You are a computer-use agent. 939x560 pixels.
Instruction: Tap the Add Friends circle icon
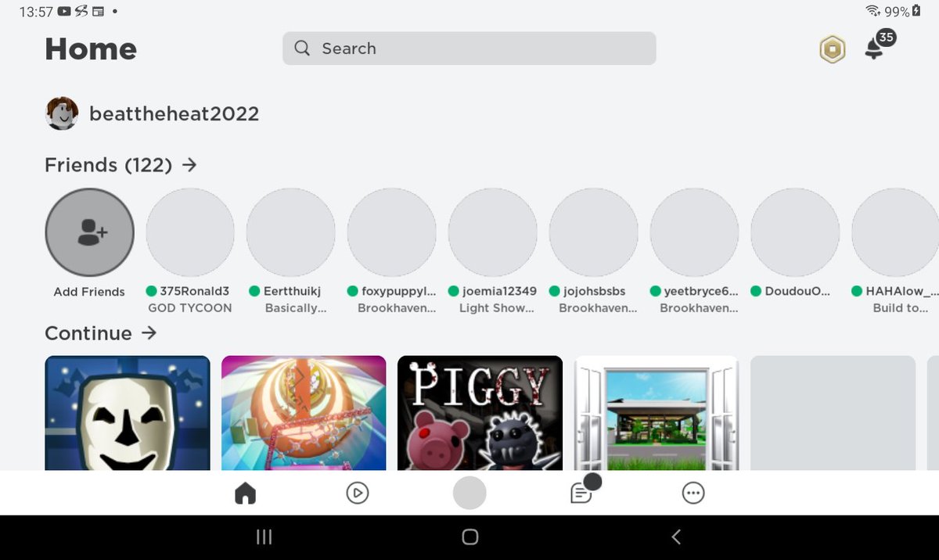coord(90,232)
